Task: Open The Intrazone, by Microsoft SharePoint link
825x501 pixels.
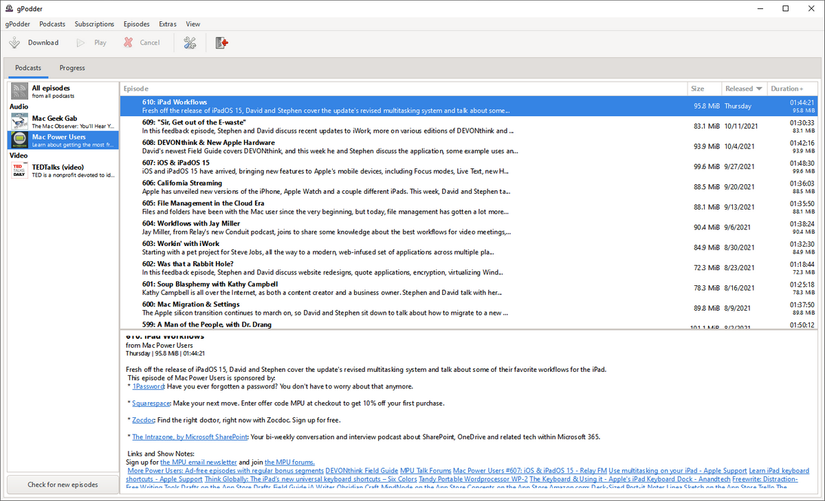Action: pos(189,437)
